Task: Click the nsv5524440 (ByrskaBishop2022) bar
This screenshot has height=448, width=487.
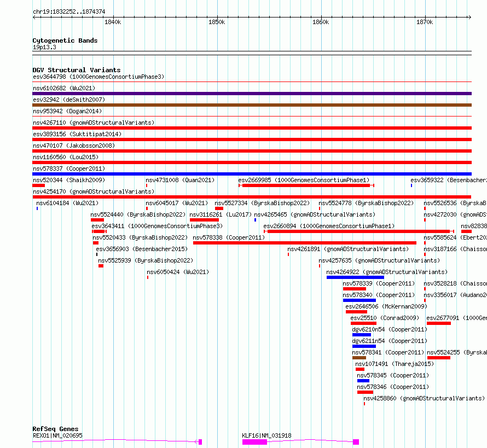Action: click(x=97, y=220)
